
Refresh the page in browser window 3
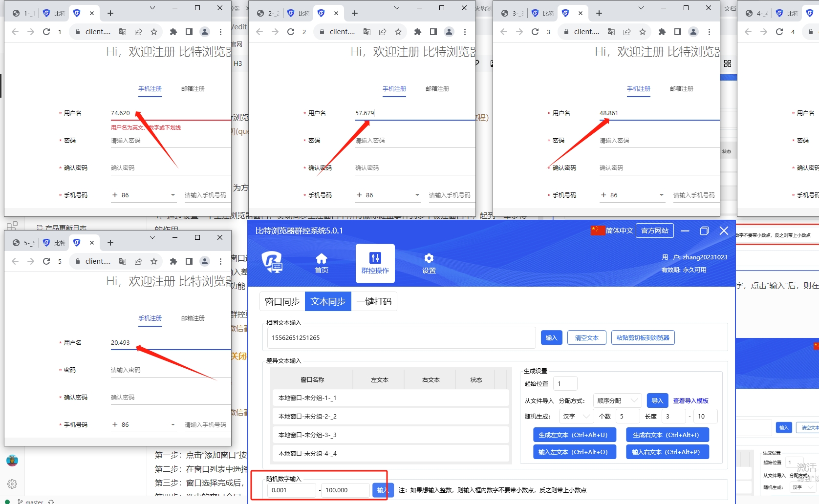click(x=535, y=32)
